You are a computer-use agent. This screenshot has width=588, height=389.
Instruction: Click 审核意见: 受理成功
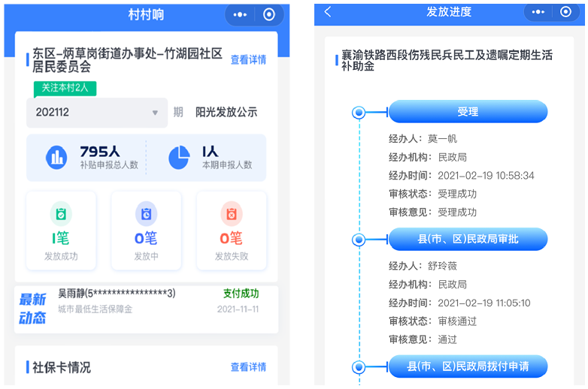tap(432, 213)
